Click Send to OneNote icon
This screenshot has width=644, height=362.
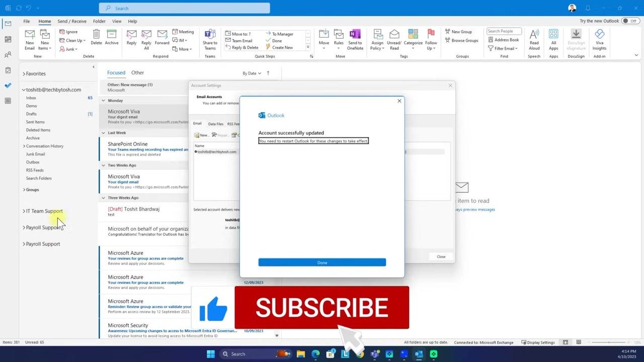(x=355, y=40)
